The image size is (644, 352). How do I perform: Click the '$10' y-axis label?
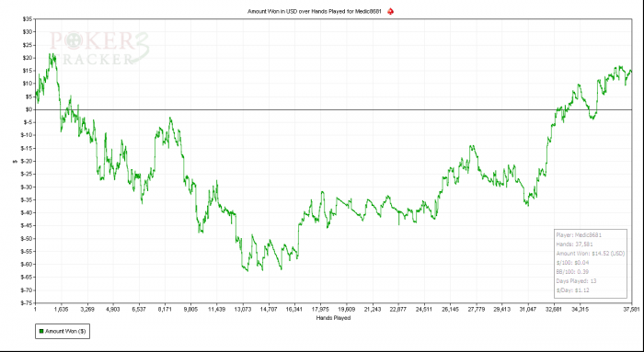coord(29,84)
